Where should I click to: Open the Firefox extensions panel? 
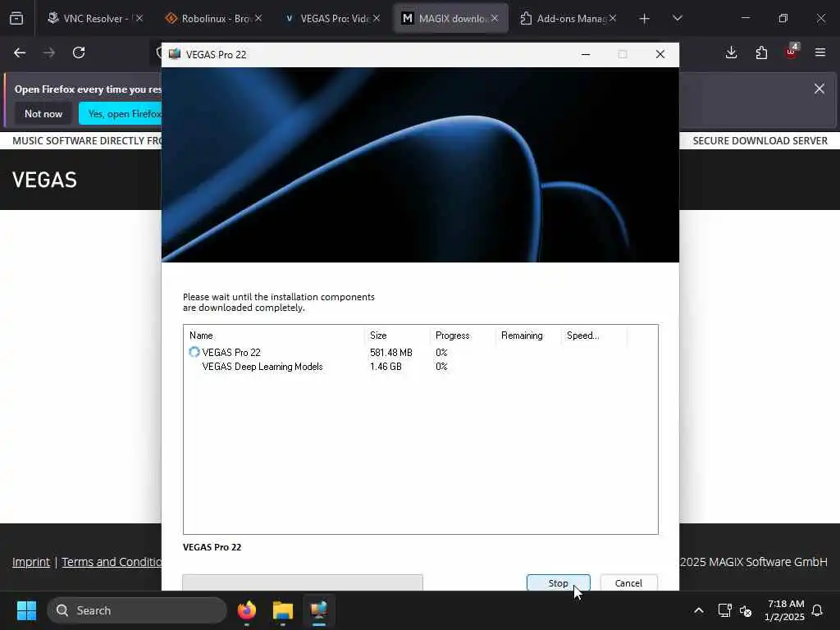click(761, 52)
